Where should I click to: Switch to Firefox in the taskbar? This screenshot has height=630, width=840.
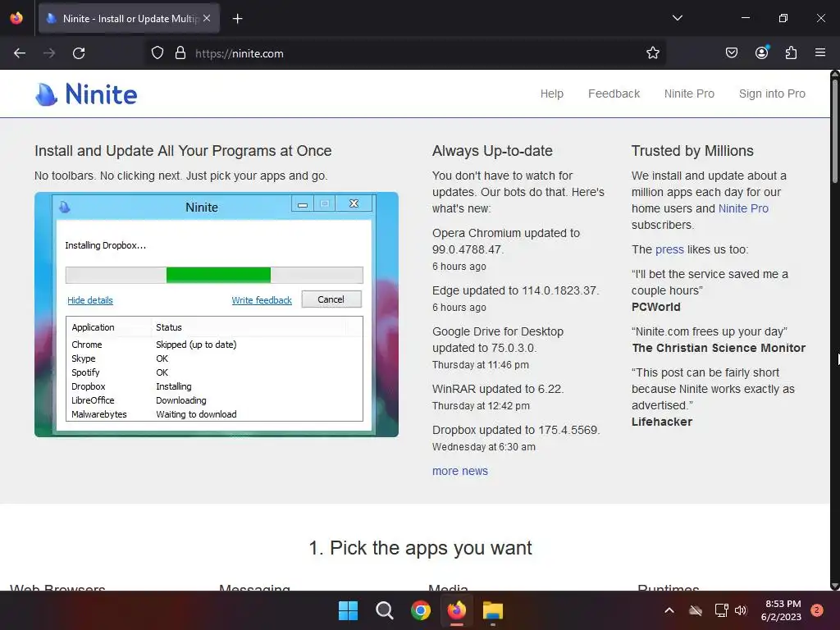click(x=456, y=610)
